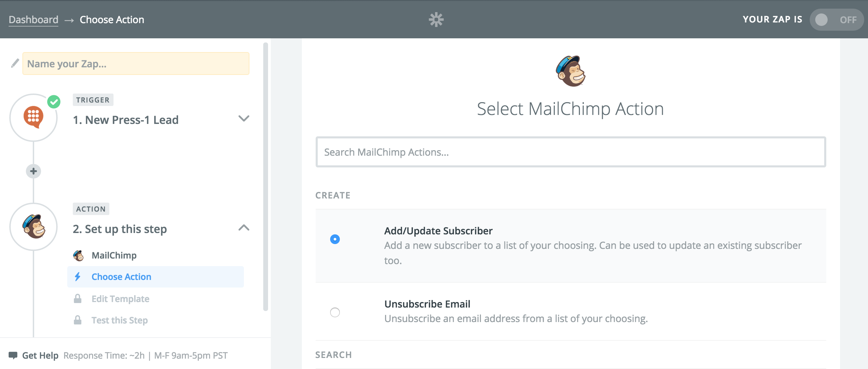The height and width of the screenshot is (369, 868).
Task: Click the Unsubscribe Email title text
Action: pos(427,304)
